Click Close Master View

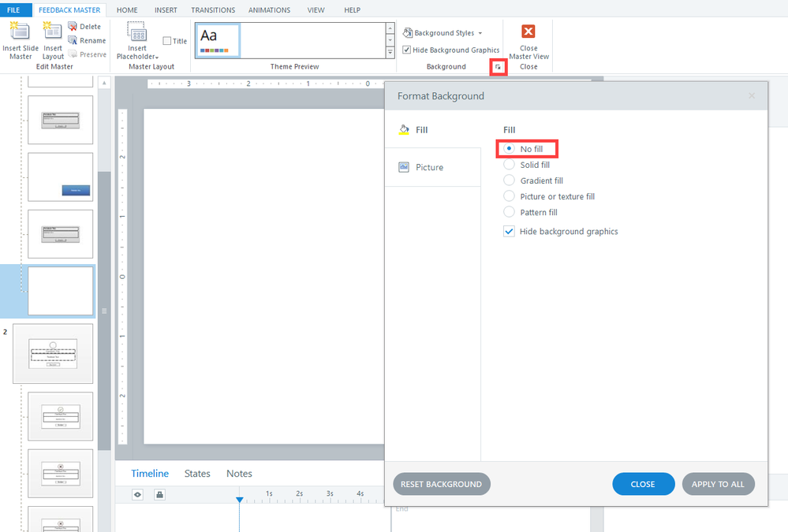[528, 42]
